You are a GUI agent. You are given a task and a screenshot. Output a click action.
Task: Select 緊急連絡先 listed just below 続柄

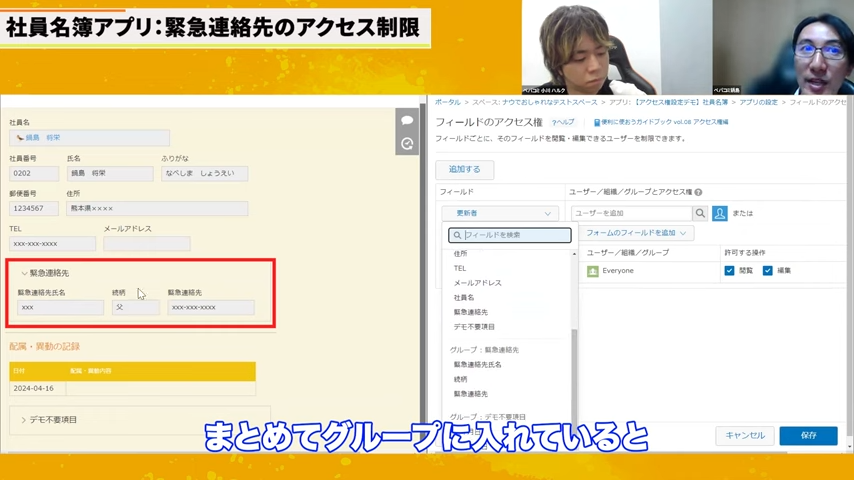[471, 394]
